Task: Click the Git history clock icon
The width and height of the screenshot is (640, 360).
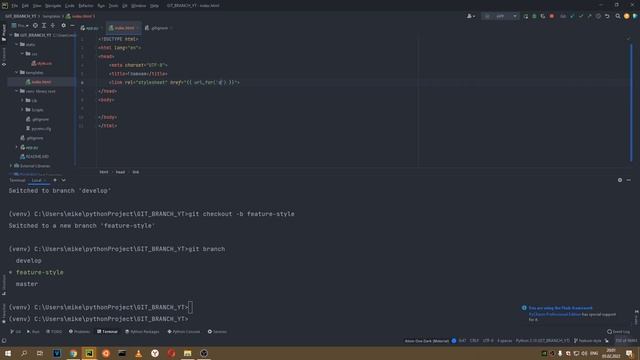Action: pyautogui.click(x=598, y=16)
